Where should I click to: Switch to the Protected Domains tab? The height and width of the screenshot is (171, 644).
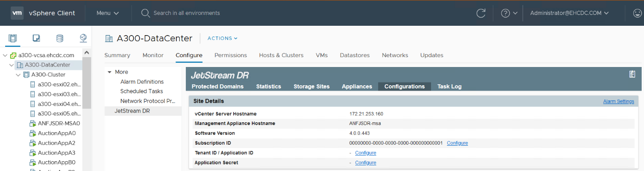(x=218, y=86)
